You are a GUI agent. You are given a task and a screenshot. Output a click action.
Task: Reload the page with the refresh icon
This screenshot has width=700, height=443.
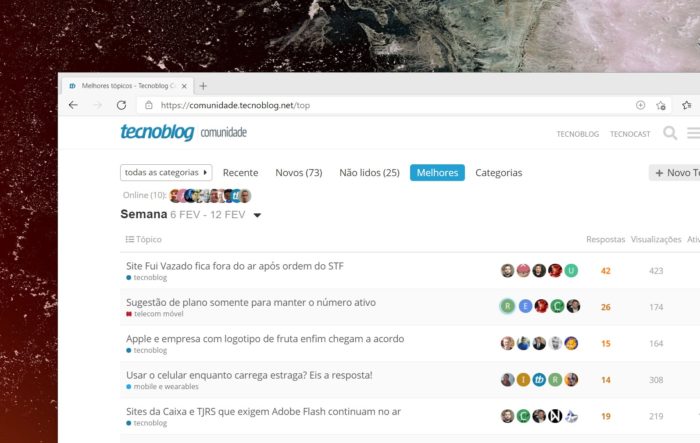click(121, 105)
